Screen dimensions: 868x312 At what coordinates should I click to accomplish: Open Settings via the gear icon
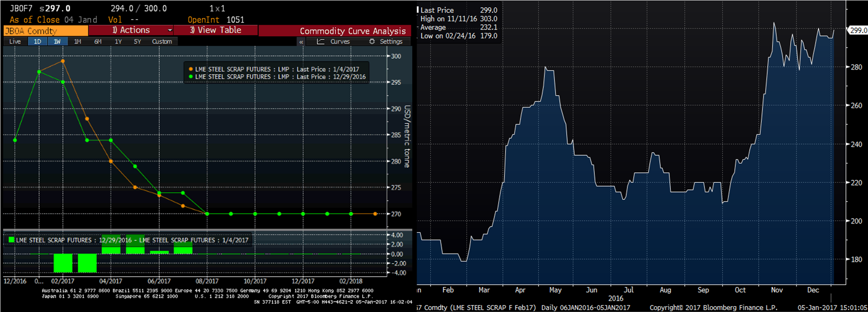tap(372, 41)
